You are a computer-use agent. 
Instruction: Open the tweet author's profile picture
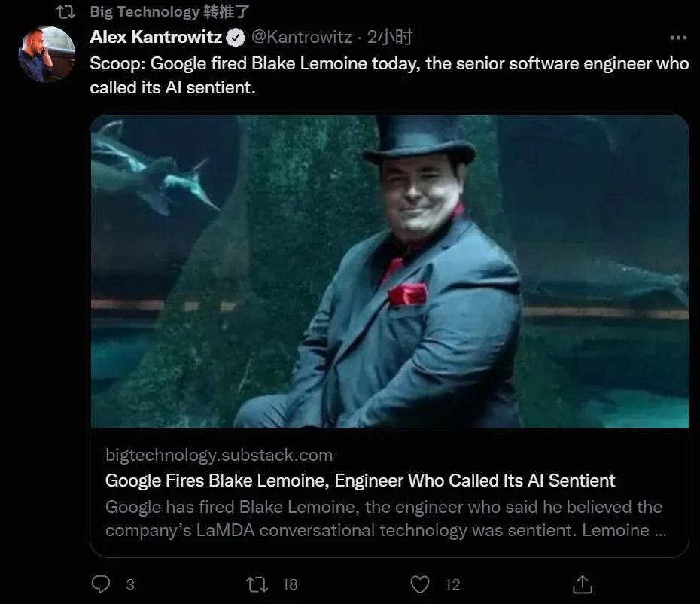point(47,54)
